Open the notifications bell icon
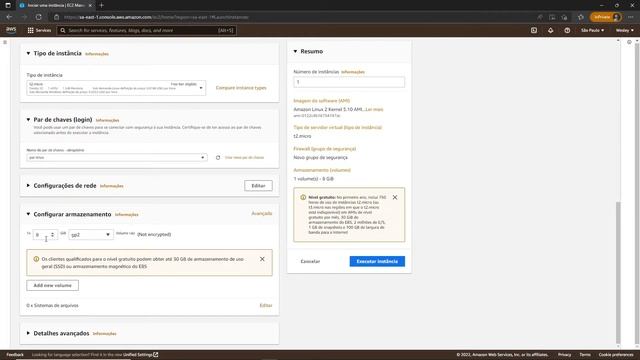 [x=550, y=30]
